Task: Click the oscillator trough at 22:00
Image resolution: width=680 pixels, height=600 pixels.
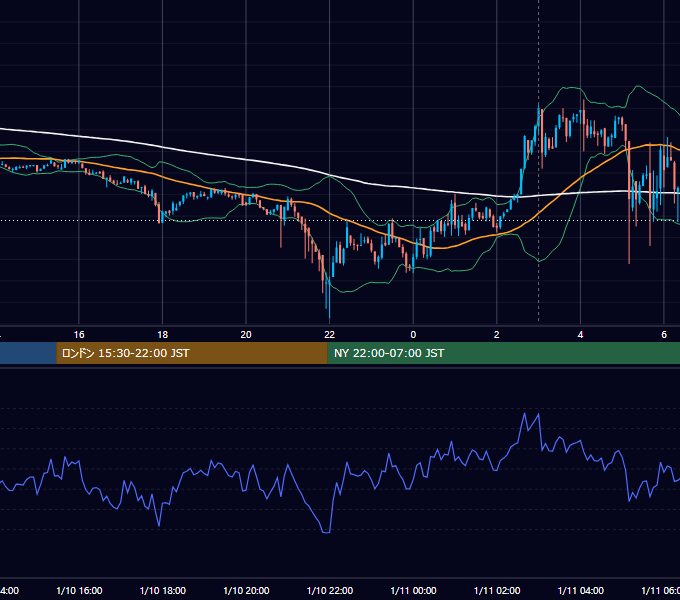Action: [326, 532]
